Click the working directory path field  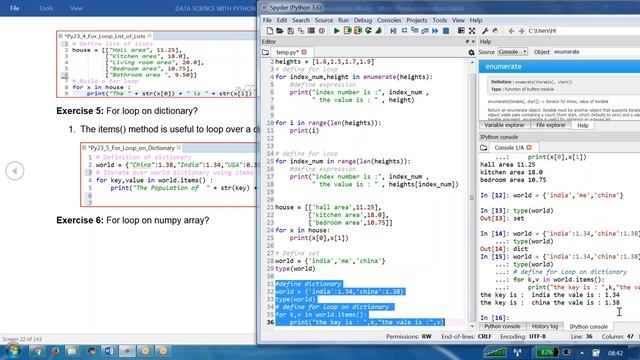(584, 31)
